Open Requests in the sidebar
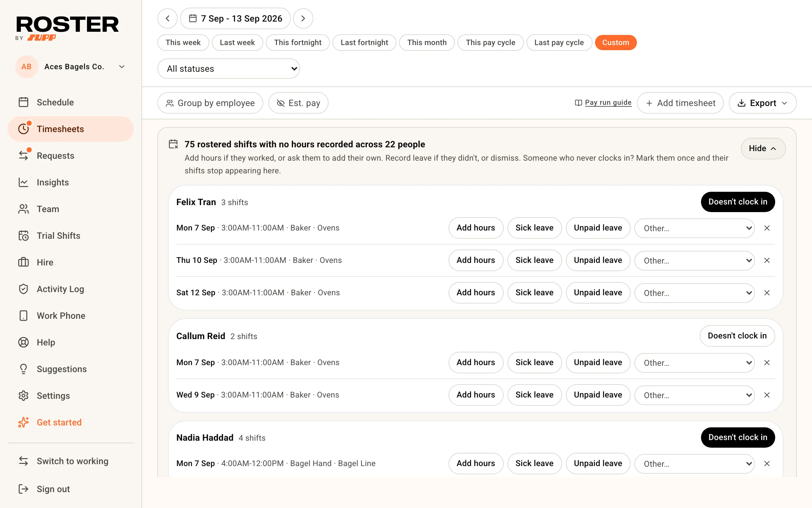The height and width of the screenshot is (508, 812). click(71, 156)
